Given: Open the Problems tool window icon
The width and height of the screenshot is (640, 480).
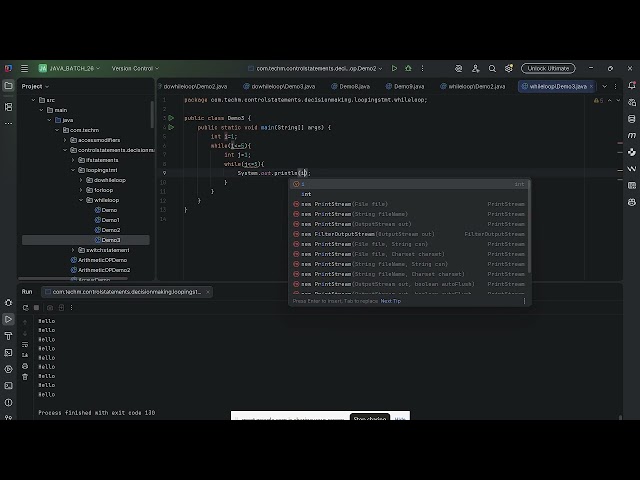Looking at the screenshot, I should (x=8, y=402).
